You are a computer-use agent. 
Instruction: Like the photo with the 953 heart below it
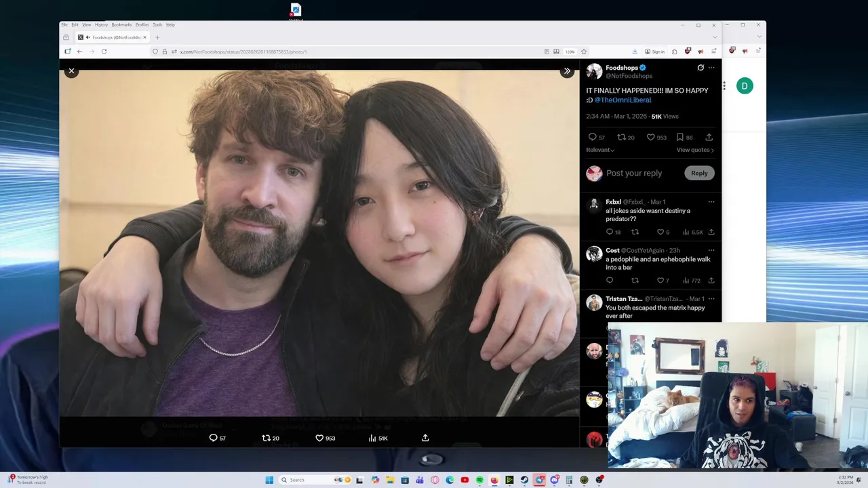point(319,438)
